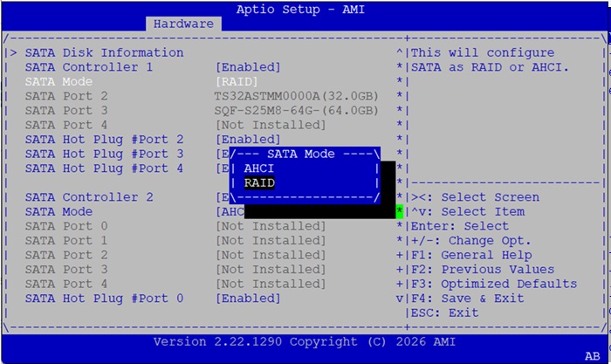
Task: Click the SATA Mode popup title
Action: [301, 154]
